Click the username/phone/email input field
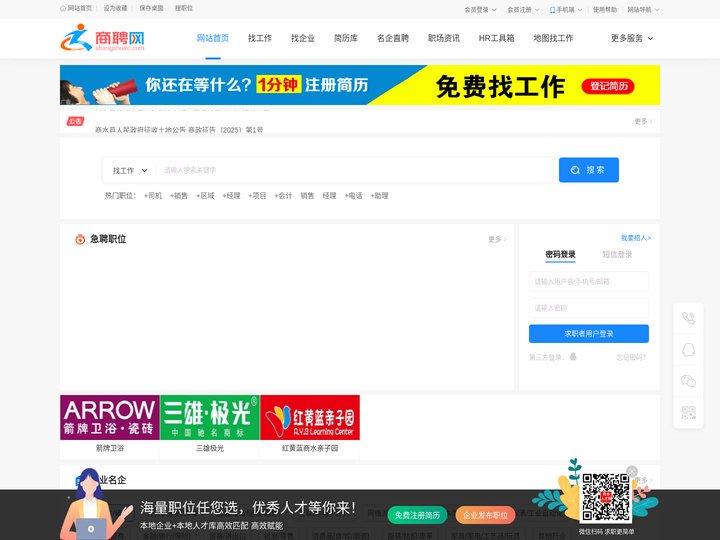 (x=589, y=281)
